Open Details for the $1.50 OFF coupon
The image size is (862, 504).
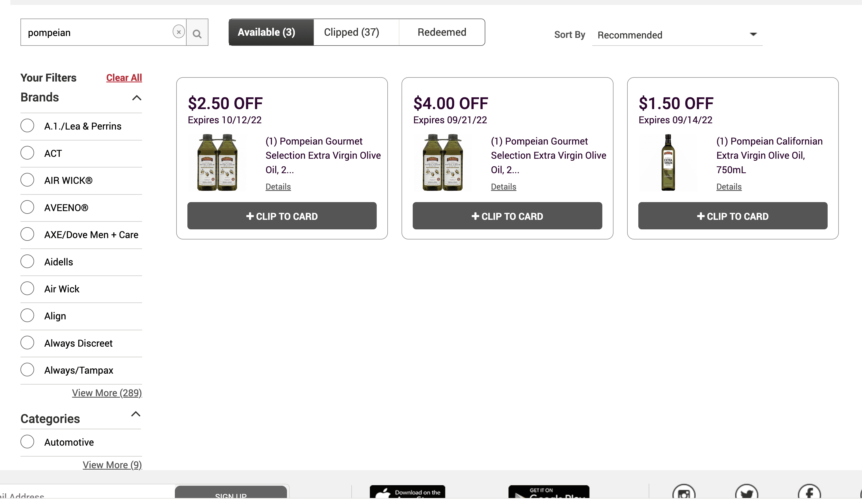point(729,187)
